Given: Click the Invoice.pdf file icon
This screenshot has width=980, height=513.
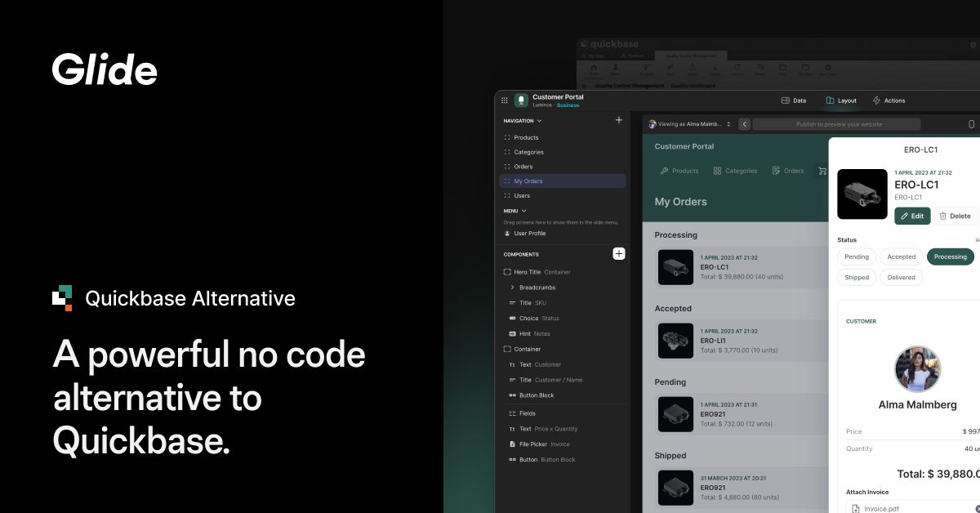Looking at the screenshot, I should (857, 509).
